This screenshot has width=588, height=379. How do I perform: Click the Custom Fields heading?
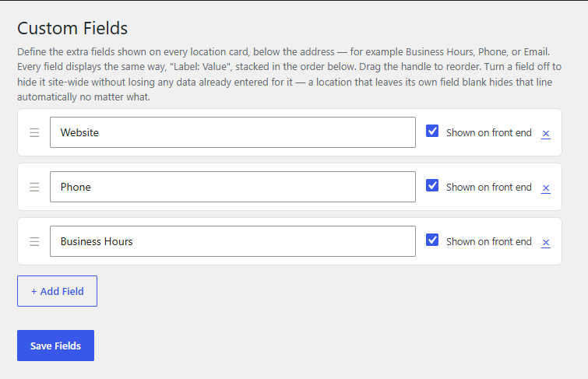coord(72,28)
